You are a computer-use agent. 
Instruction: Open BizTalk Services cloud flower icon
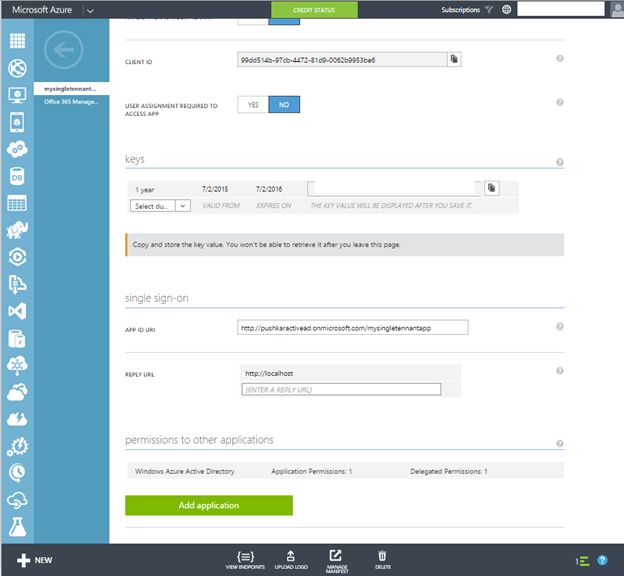pyautogui.click(x=18, y=365)
